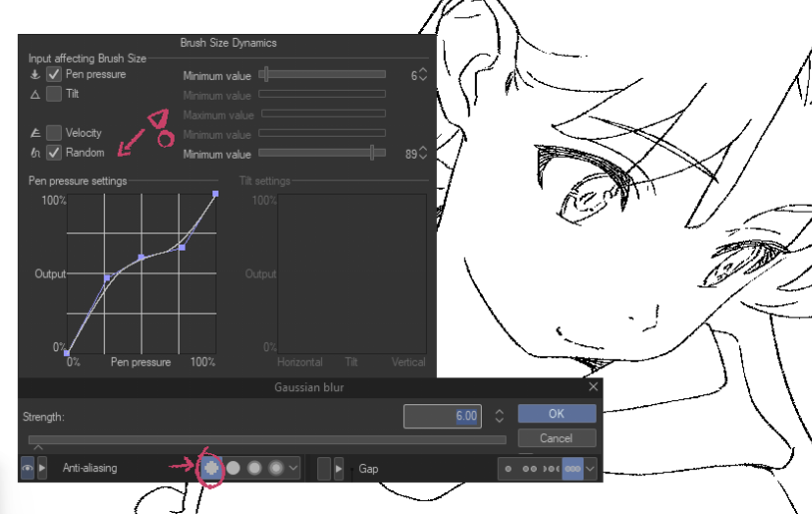Adjust the Pen pressure minimum value stepper
This screenshot has width=812, height=514.
[x=423, y=75]
